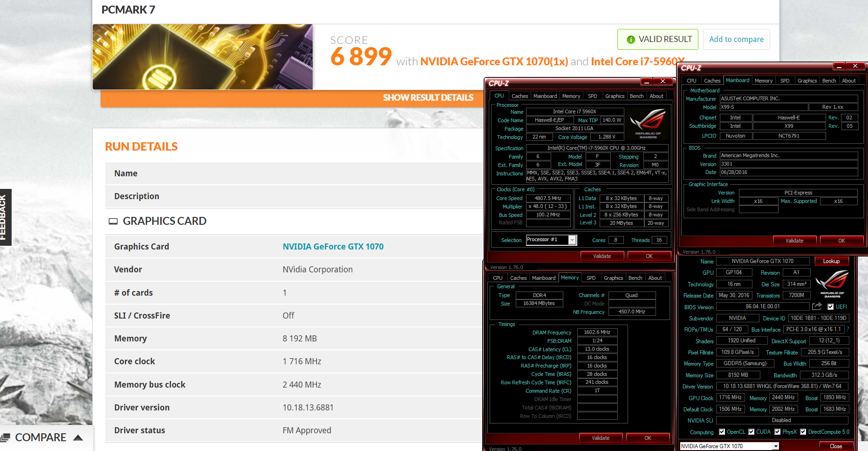Click the VALID RESULT button

pyautogui.click(x=658, y=39)
